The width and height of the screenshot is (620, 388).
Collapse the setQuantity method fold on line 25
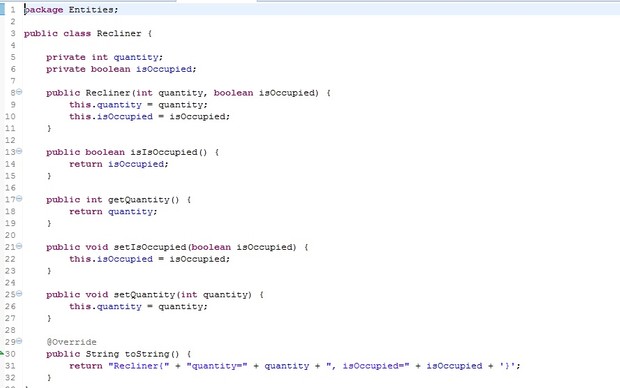(19, 294)
